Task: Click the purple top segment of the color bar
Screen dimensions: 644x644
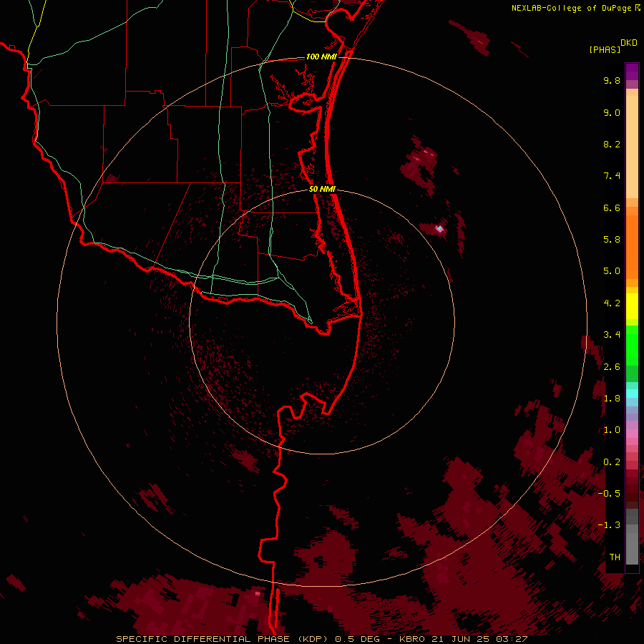Action: coord(632,72)
